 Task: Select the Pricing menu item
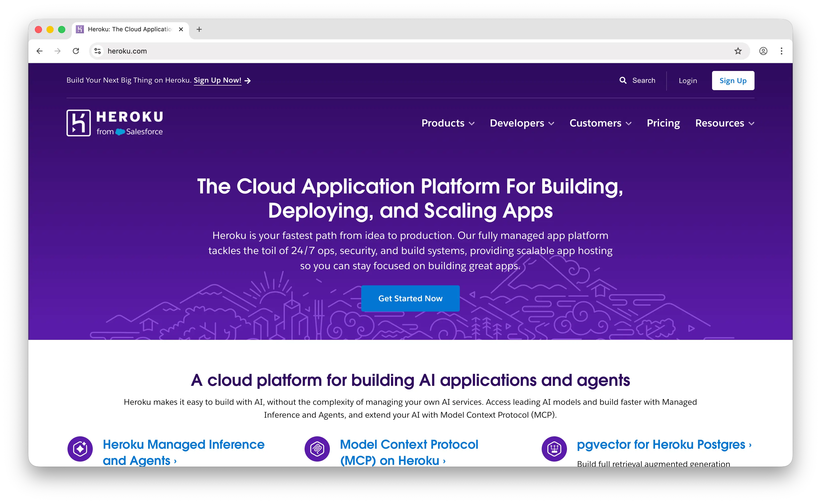[x=663, y=123]
